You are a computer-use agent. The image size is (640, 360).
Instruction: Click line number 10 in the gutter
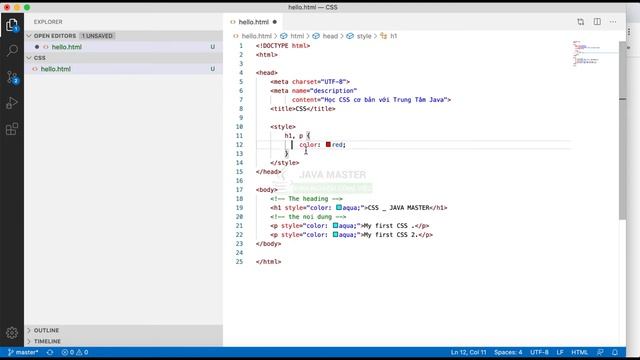tap(239, 127)
